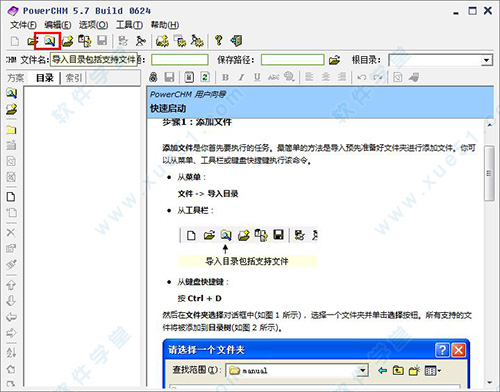This screenshot has width=500, height=392.
Task: Switch to the 索引 tab
Action: point(74,78)
